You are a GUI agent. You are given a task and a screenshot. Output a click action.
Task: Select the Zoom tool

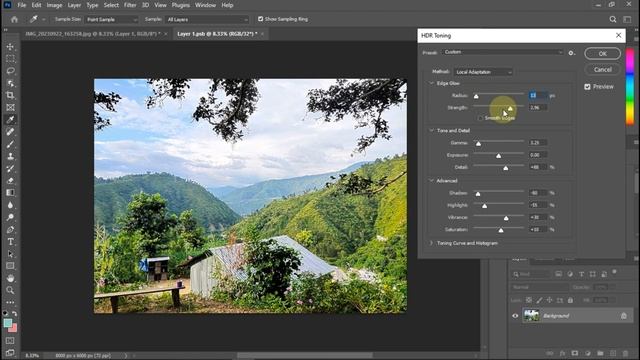coord(10,290)
